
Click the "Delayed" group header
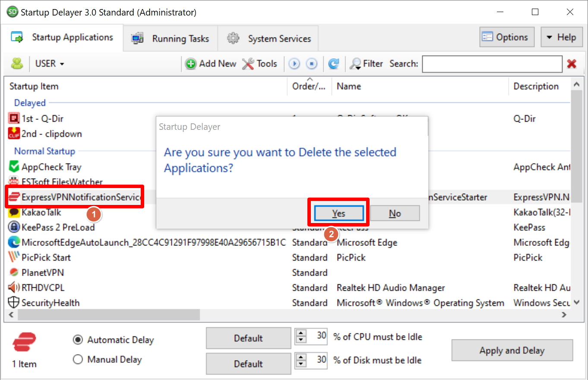click(30, 103)
